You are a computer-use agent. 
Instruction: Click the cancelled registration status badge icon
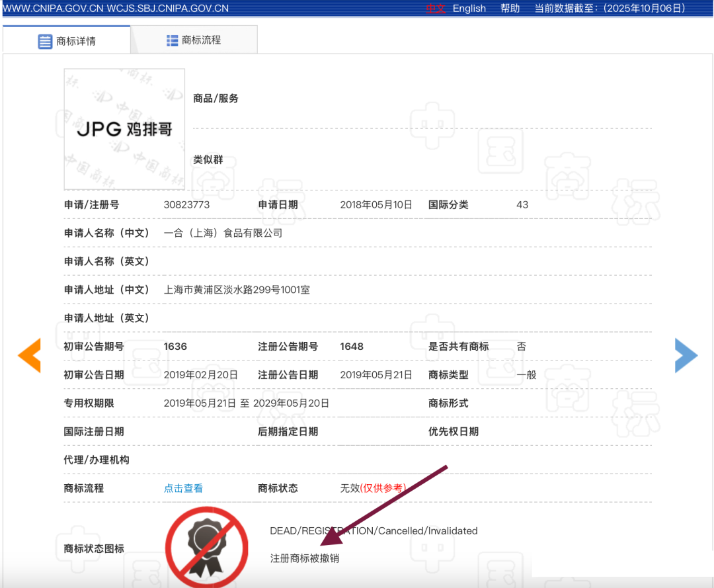click(207, 546)
